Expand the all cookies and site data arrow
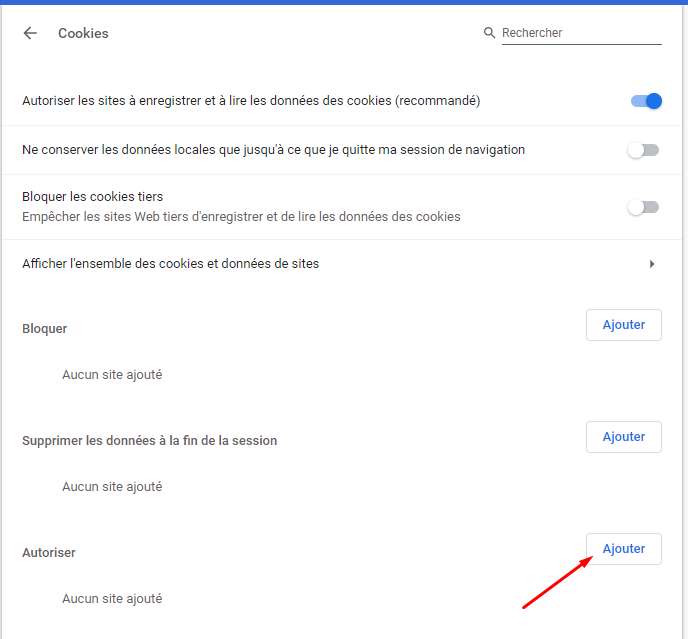This screenshot has width=688, height=639. pyautogui.click(x=652, y=264)
